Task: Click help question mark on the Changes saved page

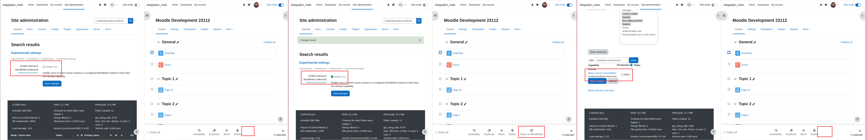Action: click(425, 132)
